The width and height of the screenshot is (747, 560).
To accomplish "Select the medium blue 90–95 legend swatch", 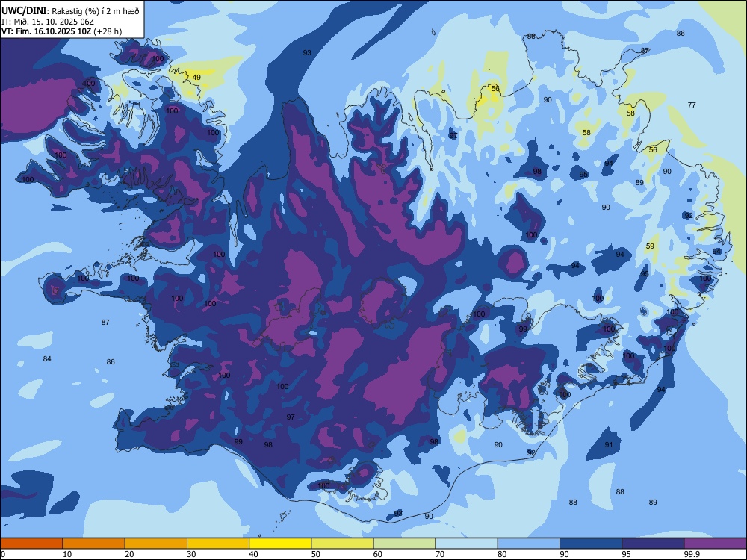I will pyautogui.click(x=591, y=544).
